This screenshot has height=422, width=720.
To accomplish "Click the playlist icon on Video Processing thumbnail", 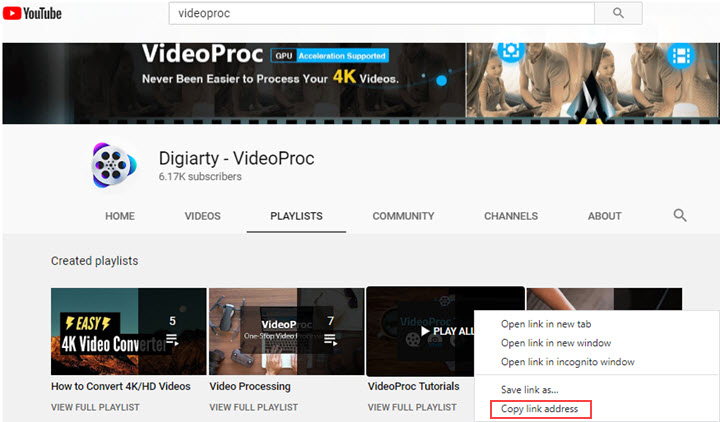I will coord(331,340).
